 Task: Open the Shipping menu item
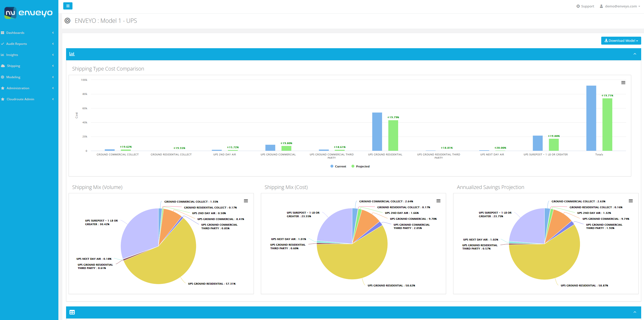pos(29,66)
